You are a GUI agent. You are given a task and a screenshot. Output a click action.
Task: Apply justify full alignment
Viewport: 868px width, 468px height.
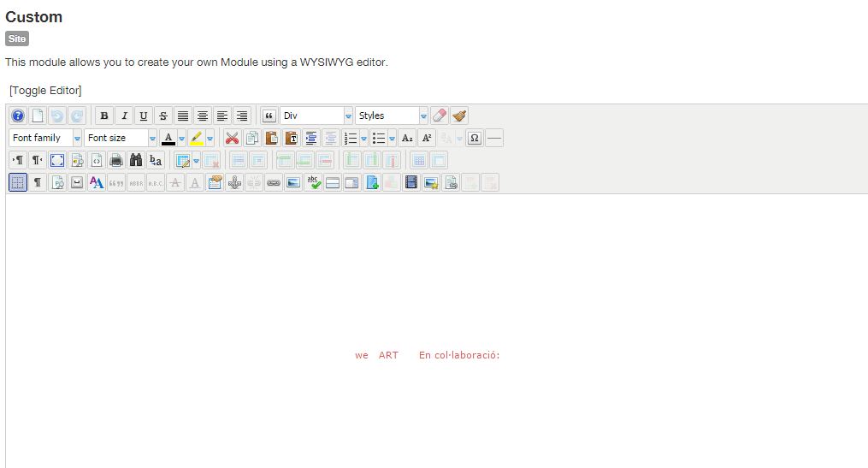[x=183, y=116]
